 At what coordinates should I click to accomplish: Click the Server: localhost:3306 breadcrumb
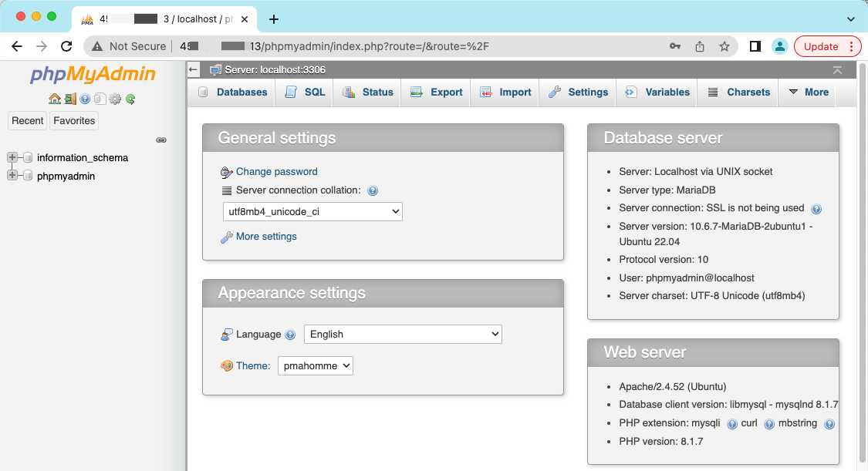275,69
